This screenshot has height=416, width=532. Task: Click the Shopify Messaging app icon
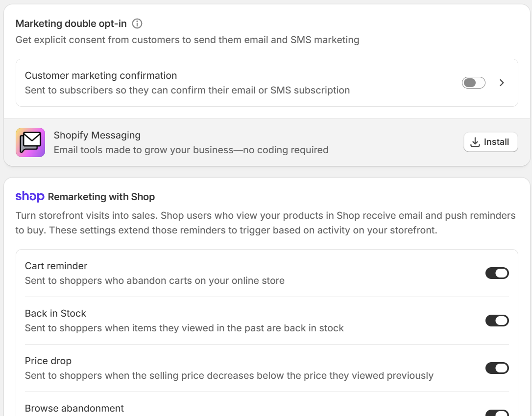coord(30,142)
